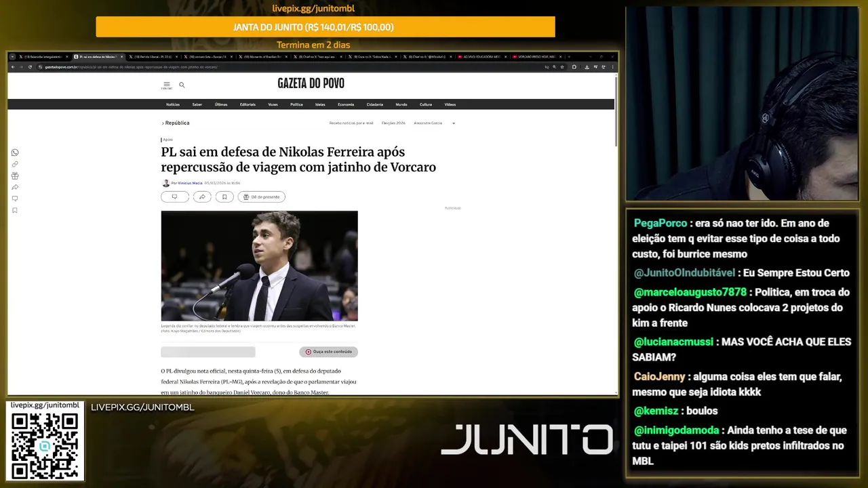The image size is (868, 488).
Task: Open the Saber section
Action: click(x=197, y=104)
